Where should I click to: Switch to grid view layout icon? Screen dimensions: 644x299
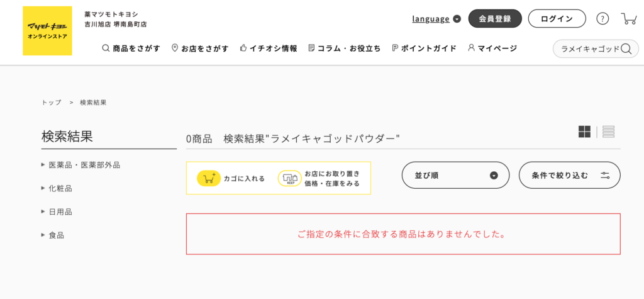coord(584,132)
